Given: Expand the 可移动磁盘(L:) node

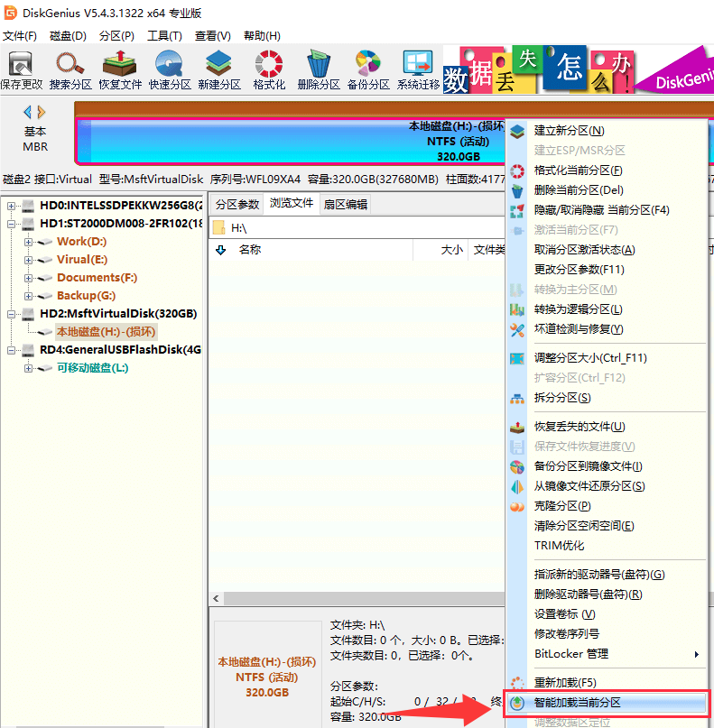Looking at the screenshot, I should pyautogui.click(x=28, y=368).
